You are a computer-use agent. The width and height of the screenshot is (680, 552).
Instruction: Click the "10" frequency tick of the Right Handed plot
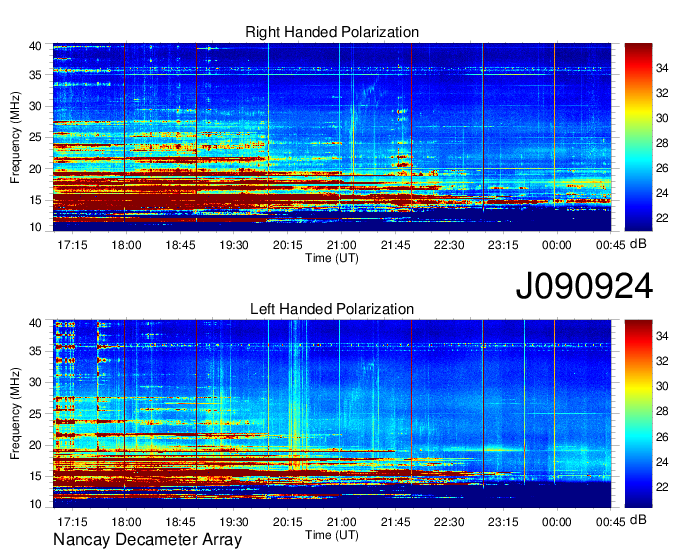36,227
